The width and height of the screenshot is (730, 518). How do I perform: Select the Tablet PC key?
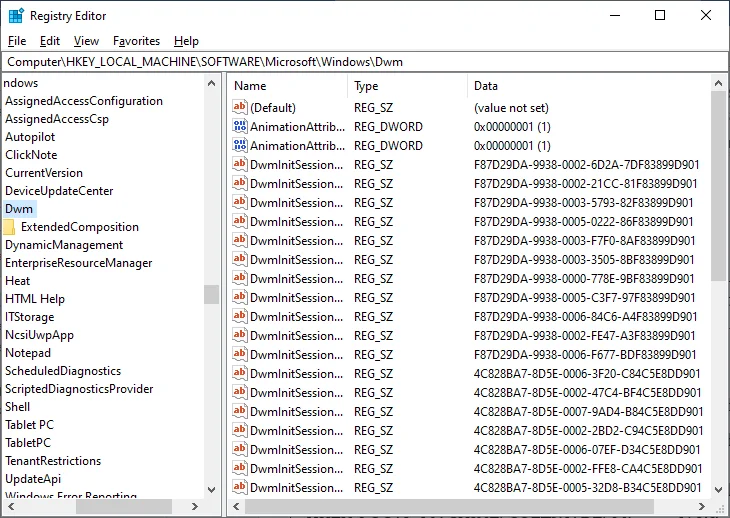pyautogui.click(x=29, y=425)
